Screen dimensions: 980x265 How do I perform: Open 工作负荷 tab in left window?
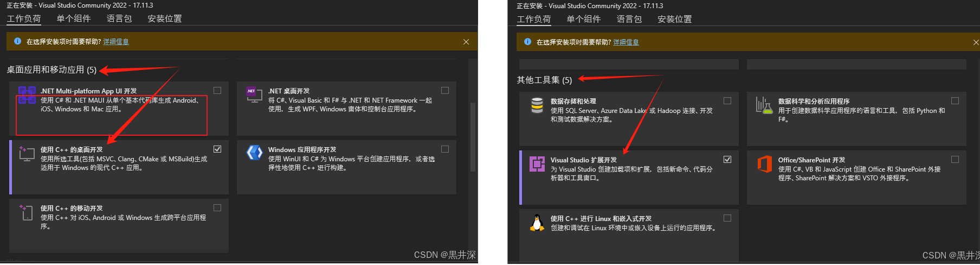24,18
